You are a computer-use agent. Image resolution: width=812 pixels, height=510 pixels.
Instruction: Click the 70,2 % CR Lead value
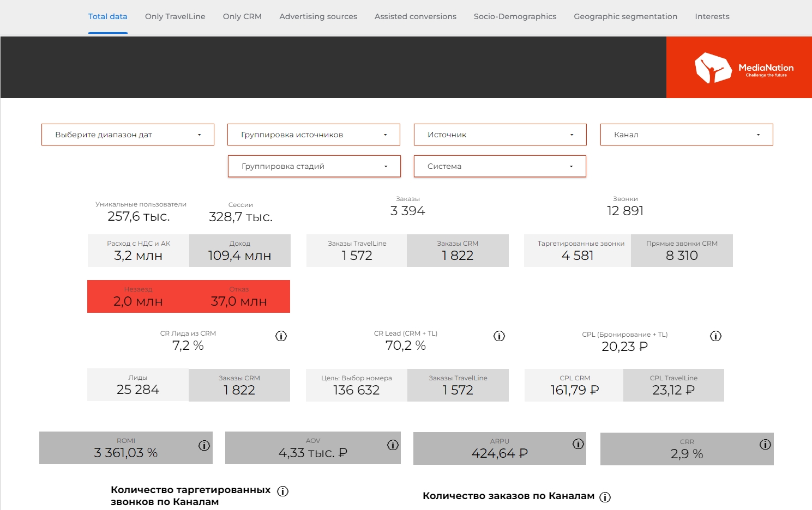point(406,345)
